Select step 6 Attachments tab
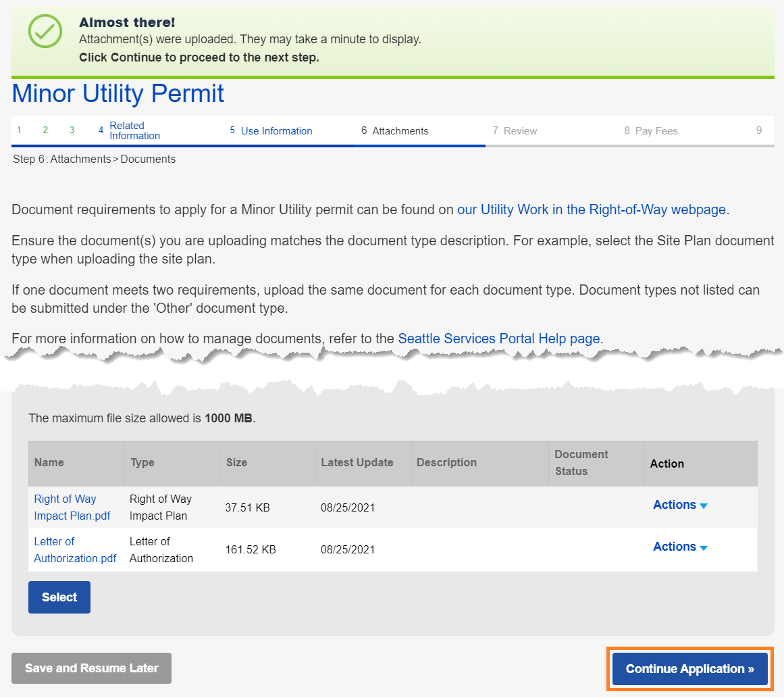784x698 pixels. (x=400, y=131)
